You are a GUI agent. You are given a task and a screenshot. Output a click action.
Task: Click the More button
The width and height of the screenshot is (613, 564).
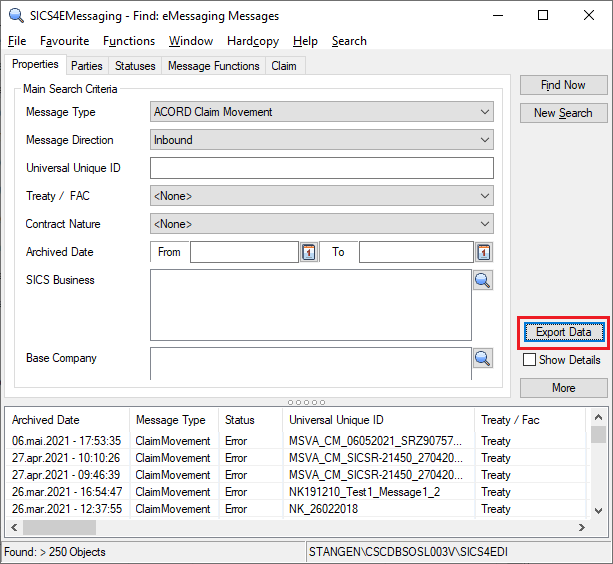563,387
